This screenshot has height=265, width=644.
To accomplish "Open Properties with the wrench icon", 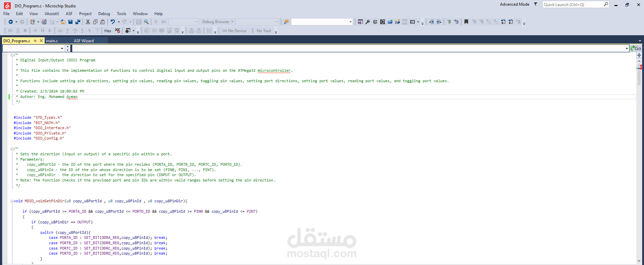I will point(368,22).
